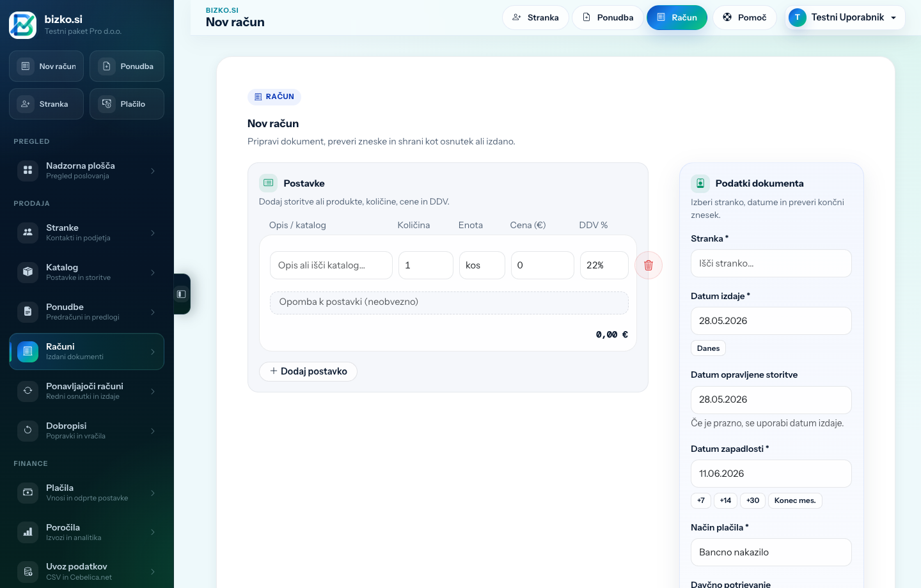Click the Nov račun quick action button
The height and width of the screenshot is (588, 921).
coord(46,66)
